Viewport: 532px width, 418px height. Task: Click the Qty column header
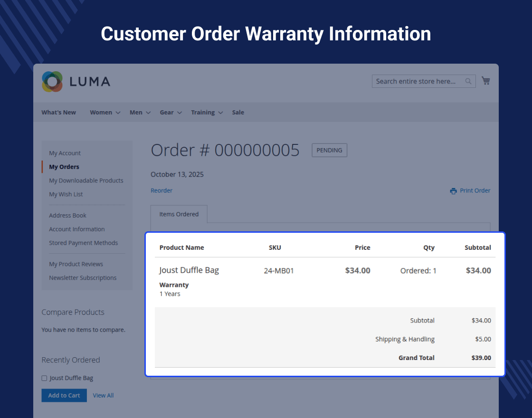(429, 247)
